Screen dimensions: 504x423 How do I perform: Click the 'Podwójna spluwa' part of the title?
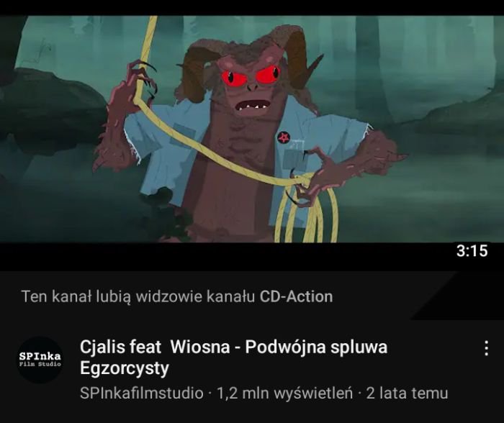[316, 348]
